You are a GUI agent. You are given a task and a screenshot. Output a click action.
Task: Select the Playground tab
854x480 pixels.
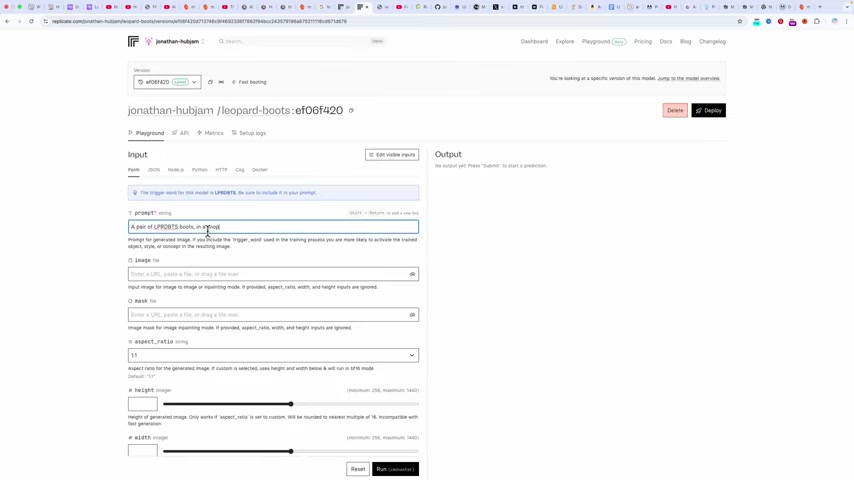146,133
